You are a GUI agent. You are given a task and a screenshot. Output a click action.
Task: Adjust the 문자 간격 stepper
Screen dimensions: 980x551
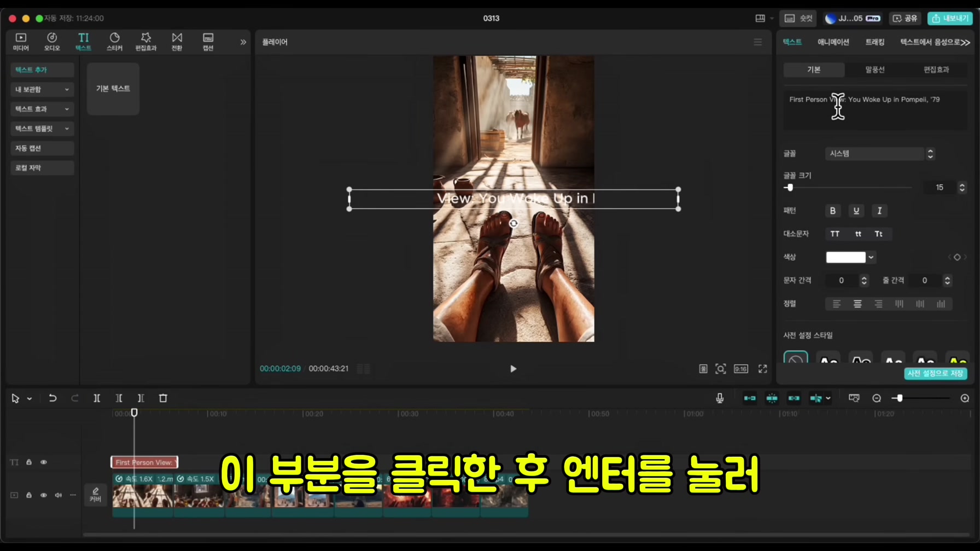(x=864, y=281)
